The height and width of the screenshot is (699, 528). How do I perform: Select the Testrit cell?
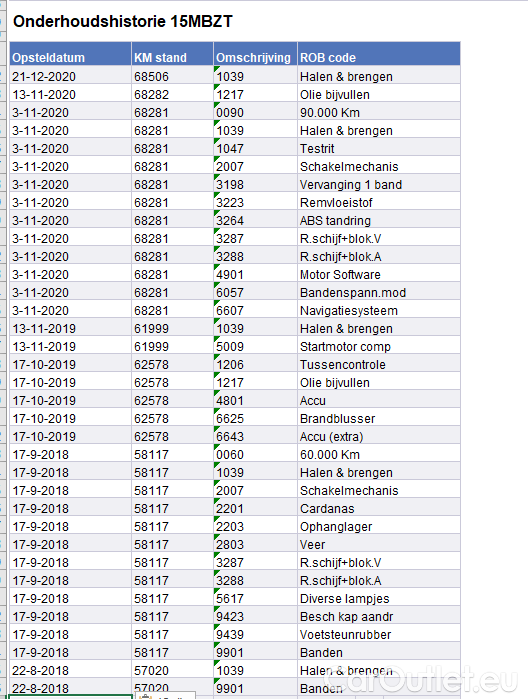click(x=379, y=148)
